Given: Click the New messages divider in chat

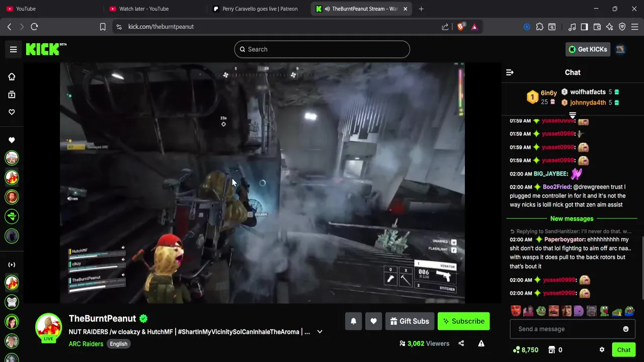Looking at the screenshot, I should (x=572, y=219).
